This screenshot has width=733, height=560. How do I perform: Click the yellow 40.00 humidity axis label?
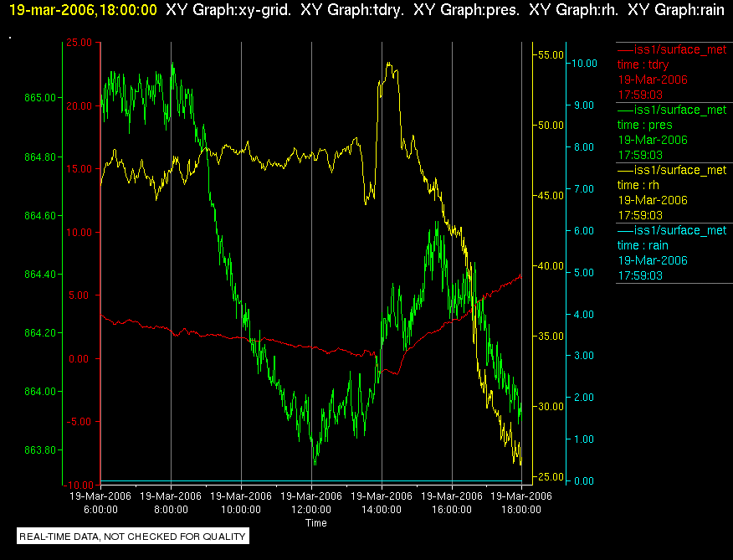551,265
